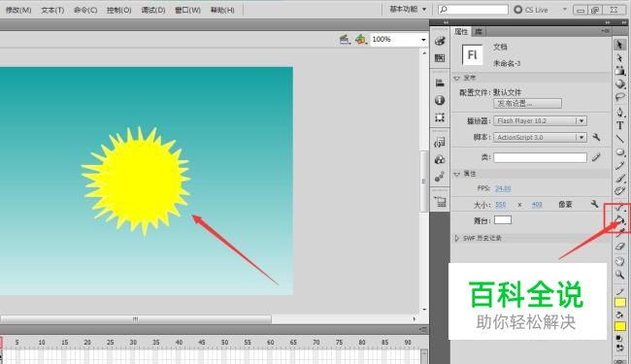
Task: Select the Text tool
Action: pos(619,125)
